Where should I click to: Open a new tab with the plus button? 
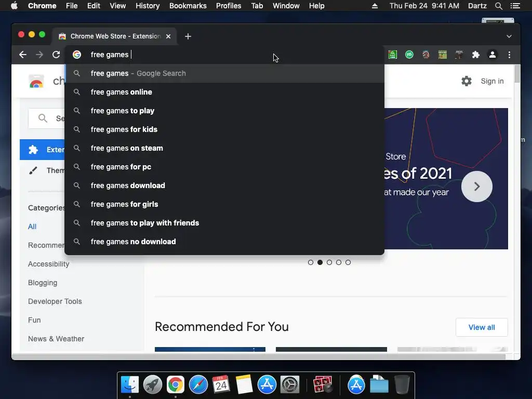[188, 36]
